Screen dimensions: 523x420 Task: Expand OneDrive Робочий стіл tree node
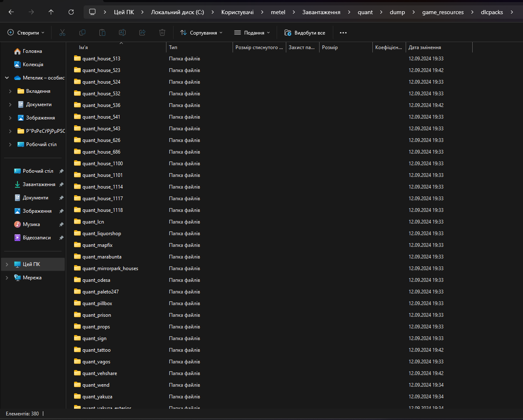coord(10,144)
